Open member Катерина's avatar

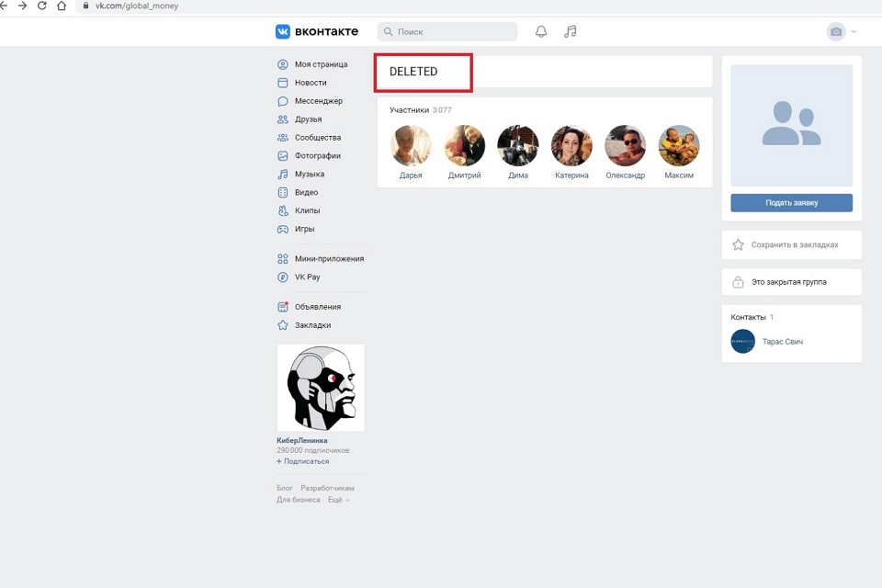pyautogui.click(x=571, y=146)
